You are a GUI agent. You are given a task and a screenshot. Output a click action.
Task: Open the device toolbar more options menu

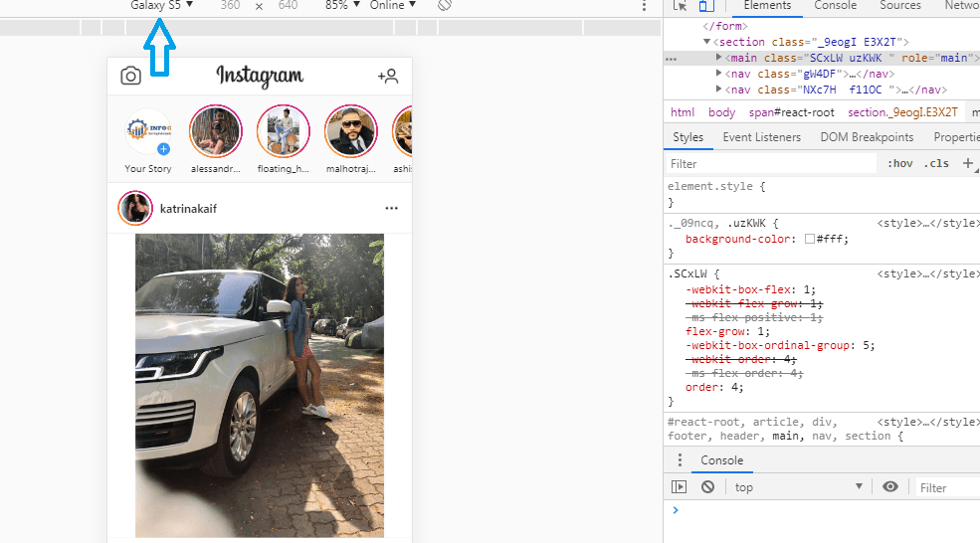644,6
